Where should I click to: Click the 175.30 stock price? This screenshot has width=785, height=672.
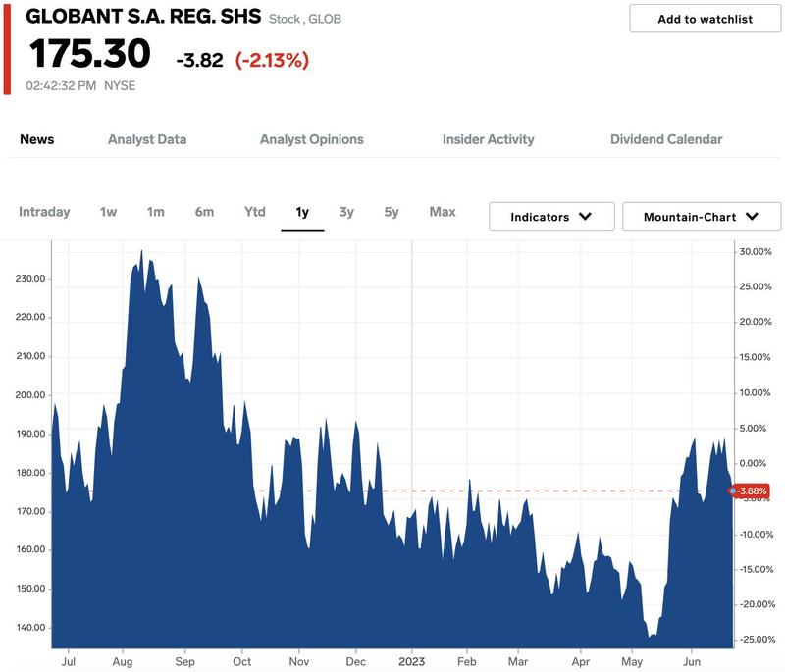(x=90, y=54)
